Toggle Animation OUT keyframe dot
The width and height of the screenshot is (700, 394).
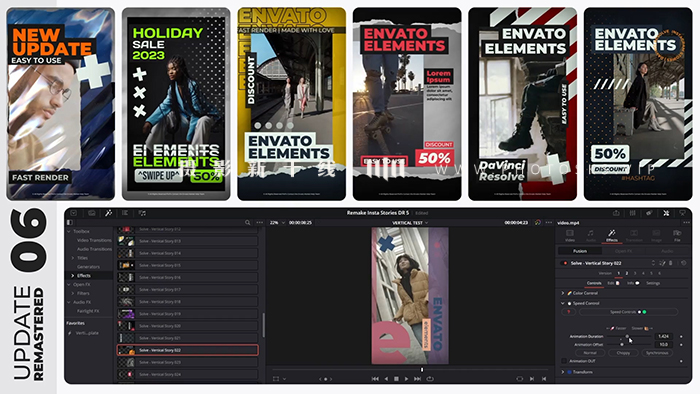tap(681, 361)
